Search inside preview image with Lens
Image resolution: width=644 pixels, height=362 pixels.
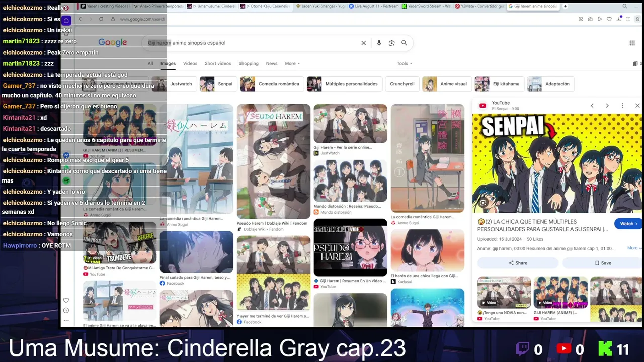pos(483,203)
